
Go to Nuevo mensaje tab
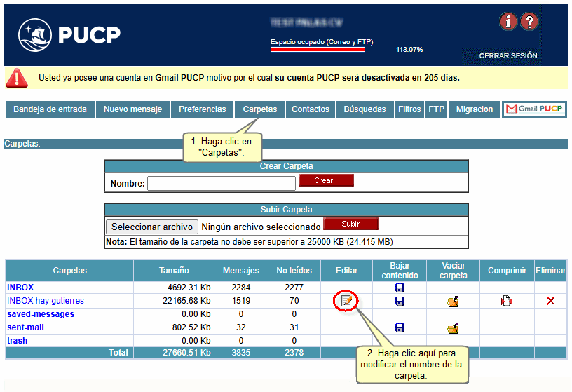tap(133, 109)
